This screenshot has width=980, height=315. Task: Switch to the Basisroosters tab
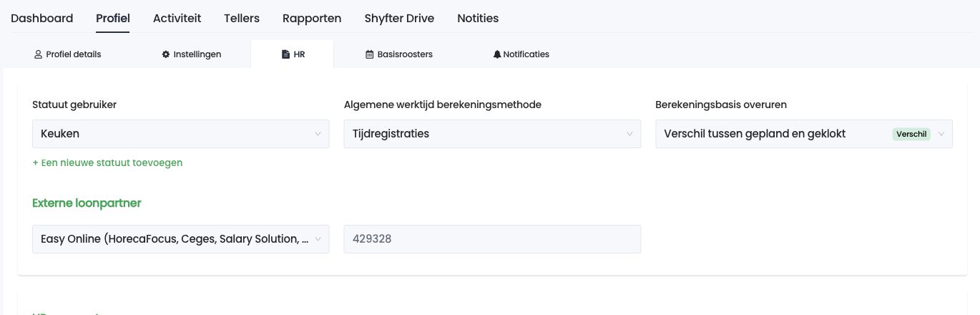(x=399, y=54)
